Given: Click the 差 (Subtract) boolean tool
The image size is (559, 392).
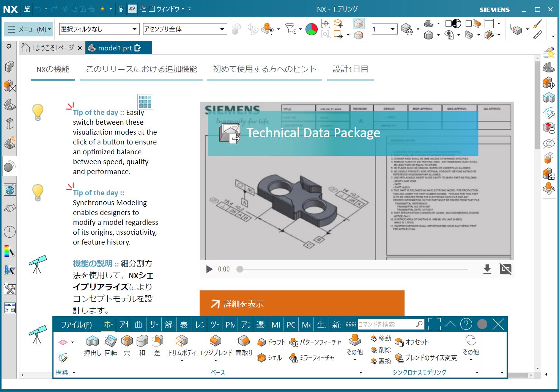Looking at the screenshot, I should click(x=157, y=345).
